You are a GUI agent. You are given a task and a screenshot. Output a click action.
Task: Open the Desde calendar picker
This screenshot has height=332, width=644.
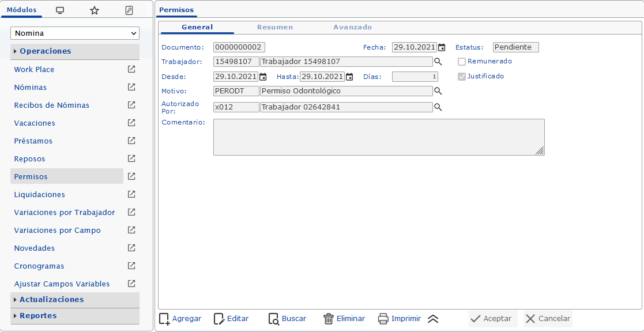tap(263, 77)
